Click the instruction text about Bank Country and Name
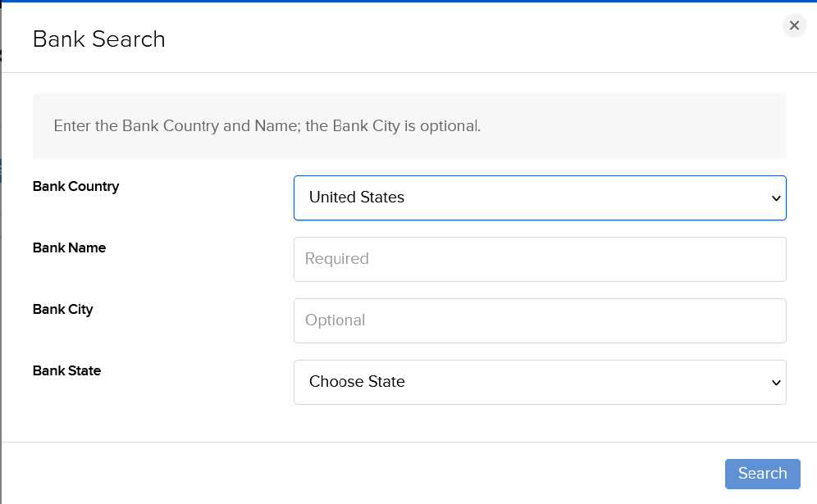Viewport: 817px width, 504px height. [x=267, y=126]
